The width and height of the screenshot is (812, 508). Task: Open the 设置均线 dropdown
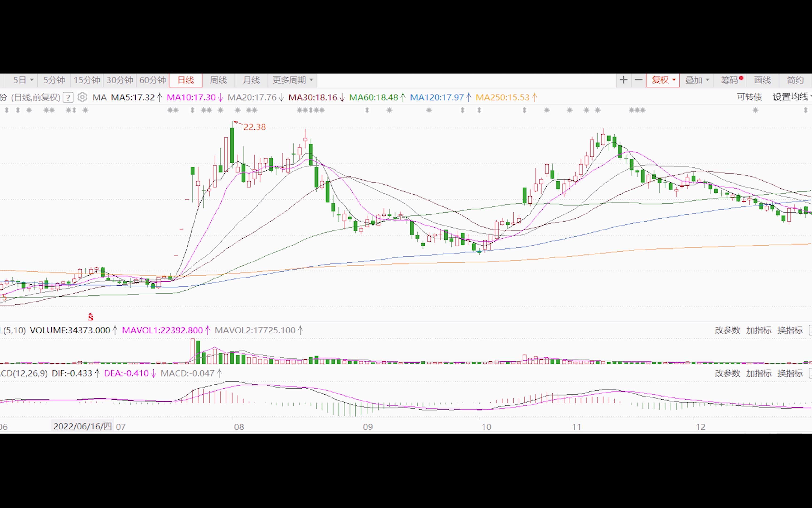[792, 97]
